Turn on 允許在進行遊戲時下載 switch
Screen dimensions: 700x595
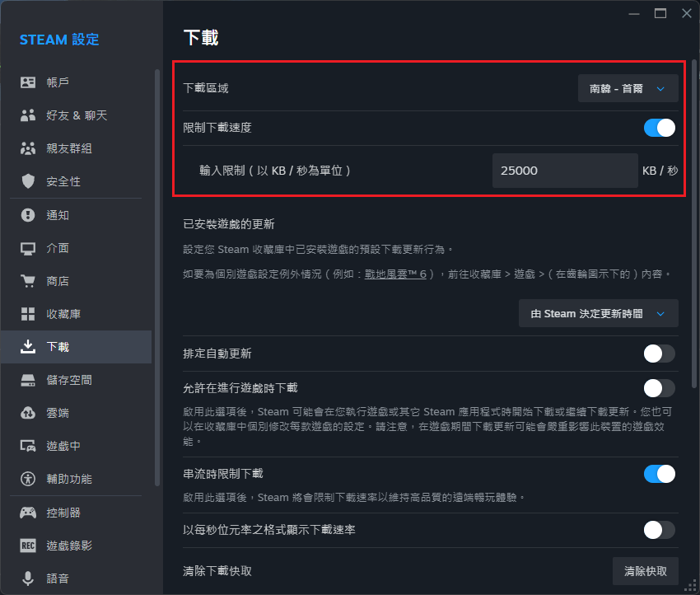click(659, 388)
